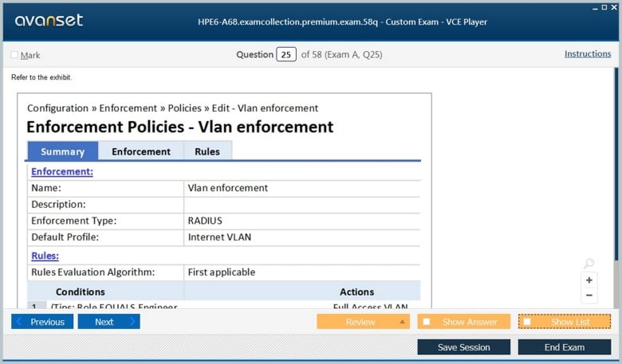This screenshot has height=364, width=622.
Task: Click the right arrow on Next button
Action: pos(132,322)
